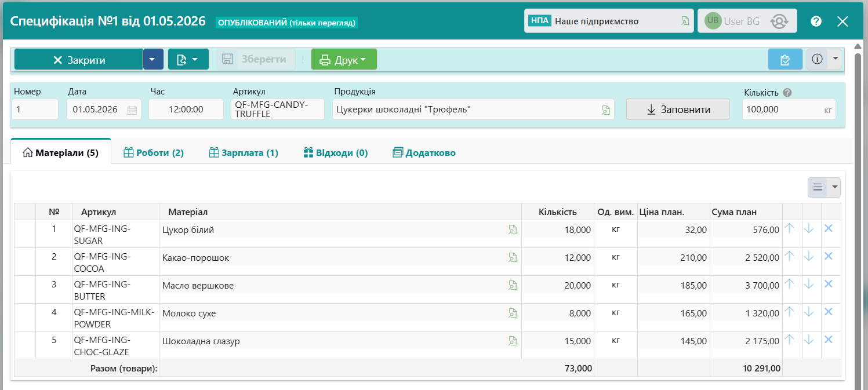The image size is (868, 390).
Task: Switch to the Матеріали (5) tab
Action: point(61,153)
